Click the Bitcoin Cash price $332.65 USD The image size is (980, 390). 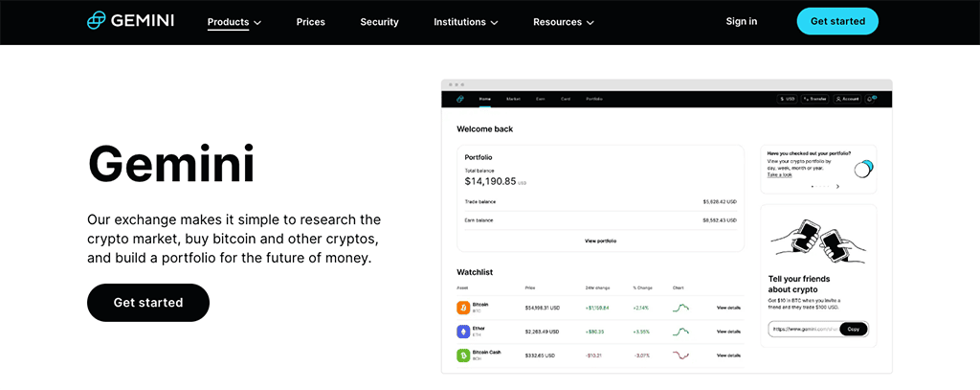click(x=542, y=355)
